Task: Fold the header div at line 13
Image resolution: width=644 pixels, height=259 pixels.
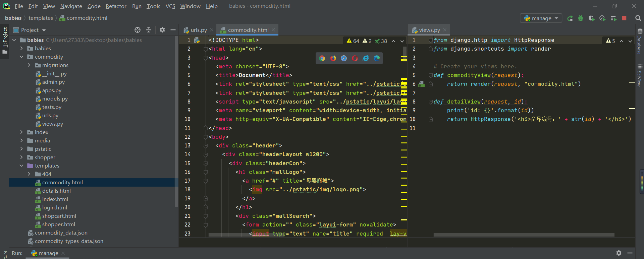Action: click(206, 146)
